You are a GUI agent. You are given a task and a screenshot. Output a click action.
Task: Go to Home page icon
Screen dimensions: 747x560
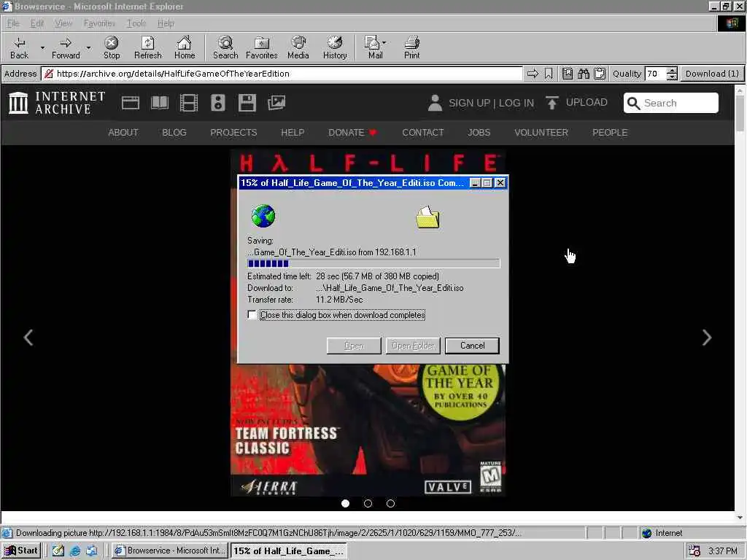pos(185,48)
